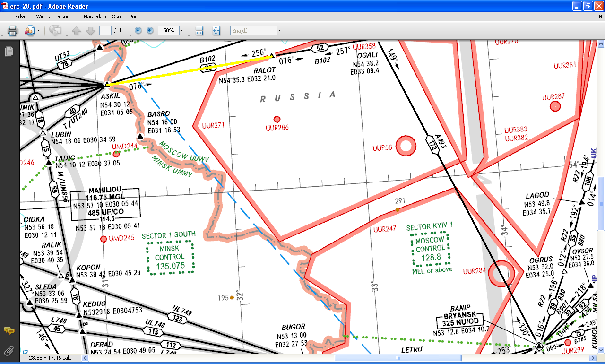605x364 pixels.
Task: Click the RALIK waypoint label
Action: 51,244
